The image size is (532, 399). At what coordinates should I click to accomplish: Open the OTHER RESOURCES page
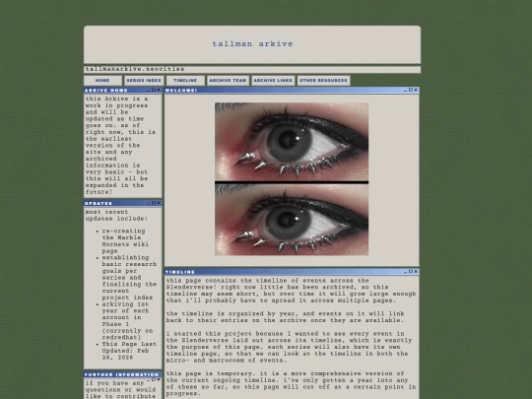point(324,81)
